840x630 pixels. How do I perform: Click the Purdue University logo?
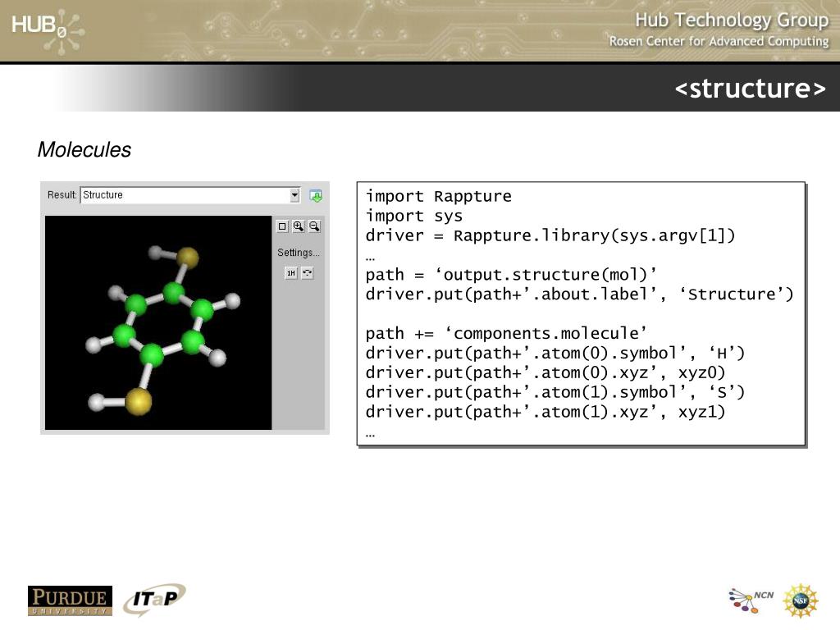click(71, 600)
